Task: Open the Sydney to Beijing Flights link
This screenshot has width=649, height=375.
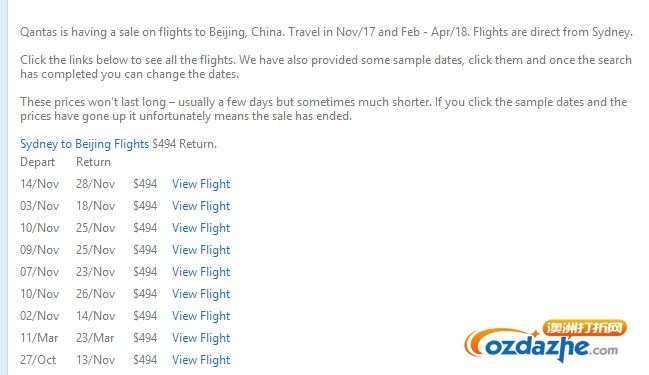Action: [x=84, y=144]
